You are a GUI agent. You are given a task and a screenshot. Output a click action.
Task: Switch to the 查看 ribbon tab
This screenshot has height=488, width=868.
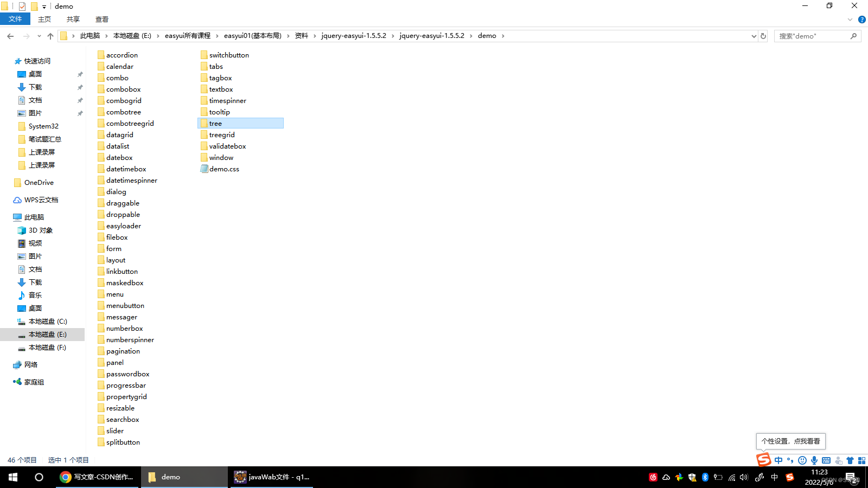coord(101,19)
